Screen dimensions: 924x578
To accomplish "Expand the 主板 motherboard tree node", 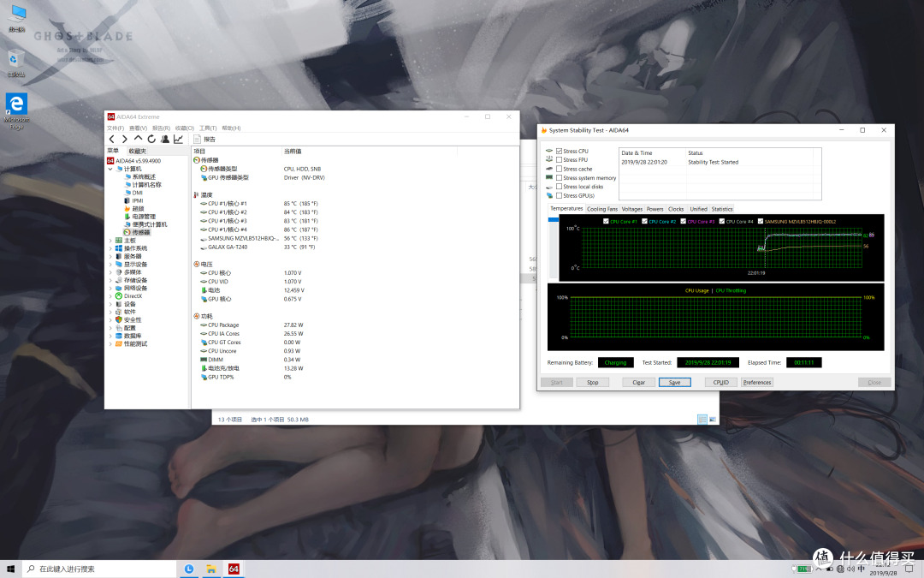I will point(110,241).
